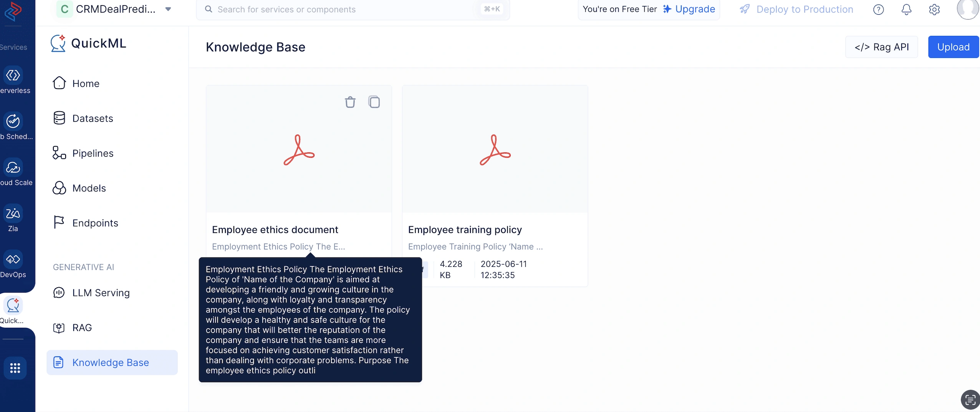Click the '4.228 KB' file size

click(451, 269)
